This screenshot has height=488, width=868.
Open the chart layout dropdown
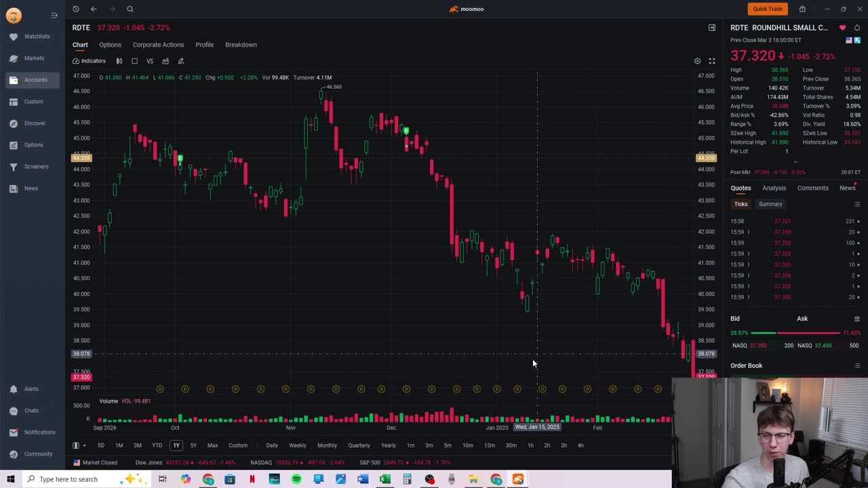[x=78, y=445]
